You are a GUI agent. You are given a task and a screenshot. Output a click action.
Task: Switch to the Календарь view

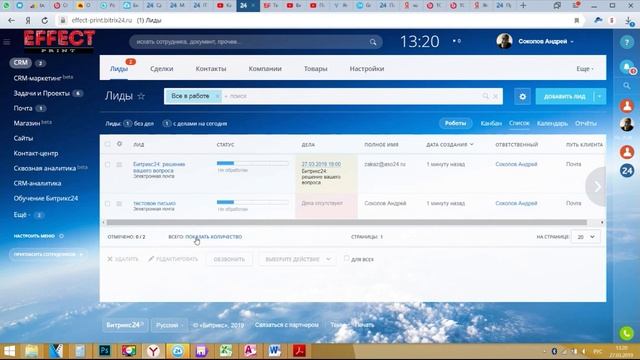pyautogui.click(x=552, y=123)
